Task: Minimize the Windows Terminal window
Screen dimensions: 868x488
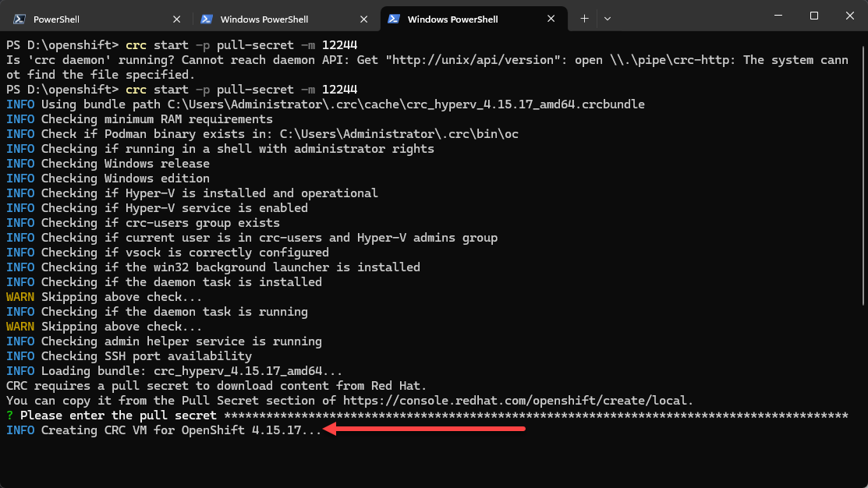Action: pyautogui.click(x=778, y=16)
